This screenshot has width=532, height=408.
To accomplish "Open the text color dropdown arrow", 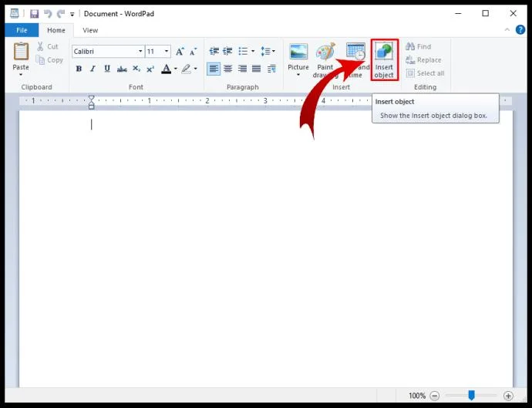I will (176, 69).
